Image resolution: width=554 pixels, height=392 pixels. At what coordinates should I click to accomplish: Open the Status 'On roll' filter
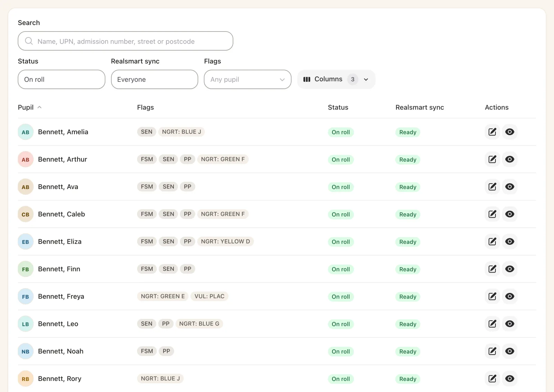click(61, 79)
